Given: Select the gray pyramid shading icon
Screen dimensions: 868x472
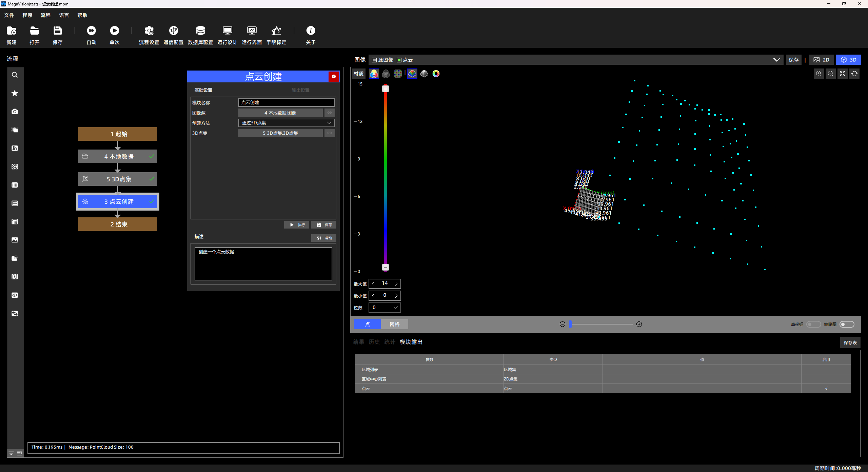Looking at the screenshot, I should point(424,74).
